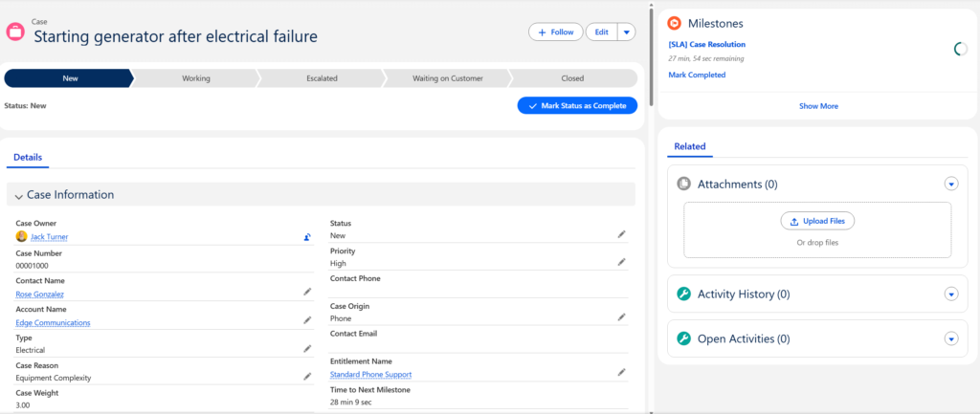Open the Attachments section dropdown menu
This screenshot has height=414, width=980.
point(950,184)
